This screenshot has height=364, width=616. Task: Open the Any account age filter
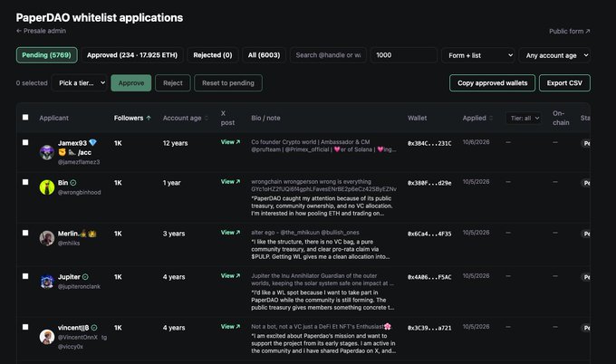coord(554,55)
